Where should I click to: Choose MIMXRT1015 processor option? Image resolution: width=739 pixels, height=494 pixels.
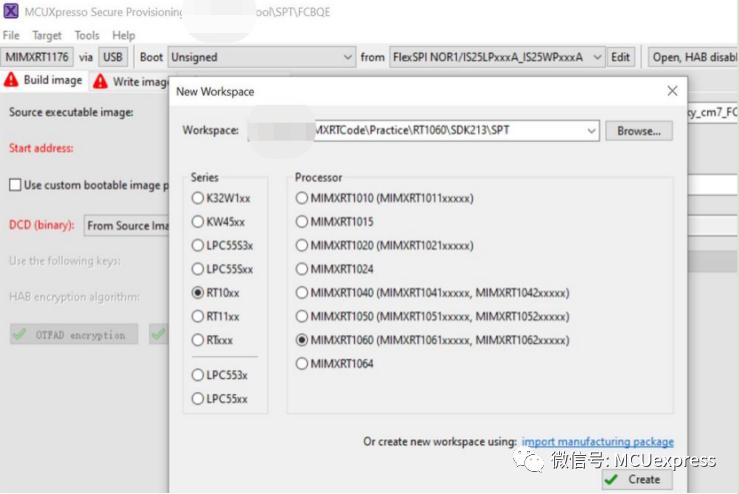[x=302, y=222]
